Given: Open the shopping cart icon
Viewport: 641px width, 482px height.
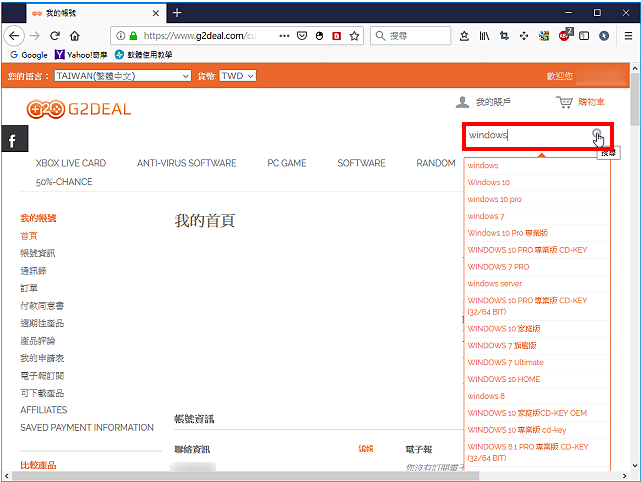Looking at the screenshot, I should coord(564,102).
